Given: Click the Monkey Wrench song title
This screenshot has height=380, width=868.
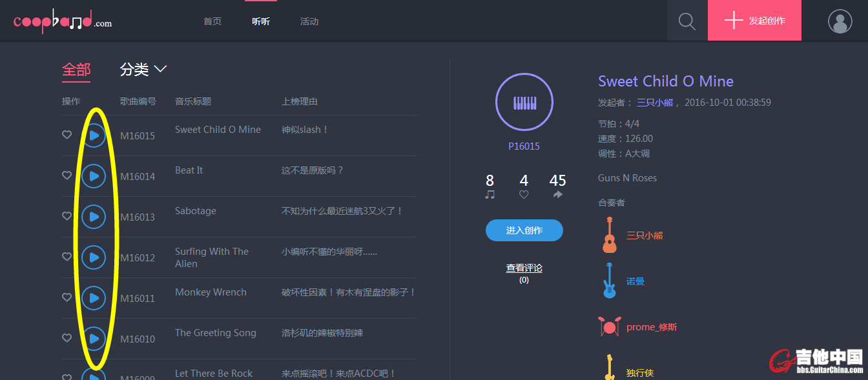Looking at the screenshot, I should coord(211,292).
